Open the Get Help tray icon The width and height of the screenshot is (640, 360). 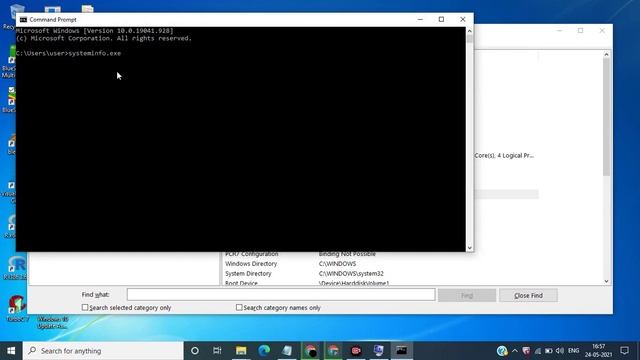tap(502, 351)
